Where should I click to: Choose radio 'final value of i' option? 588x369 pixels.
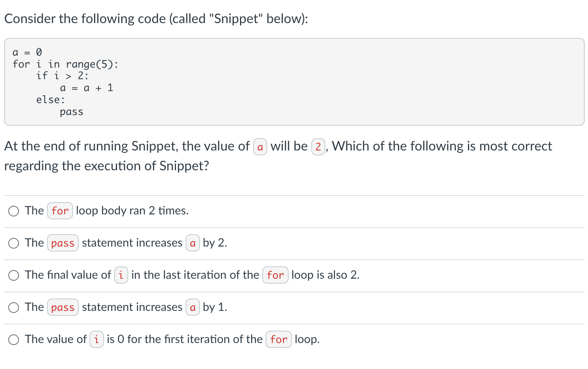14,275
